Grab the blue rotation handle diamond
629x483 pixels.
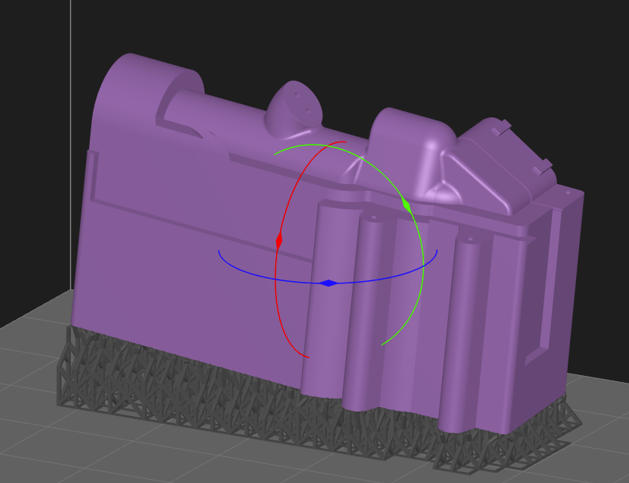click(329, 283)
